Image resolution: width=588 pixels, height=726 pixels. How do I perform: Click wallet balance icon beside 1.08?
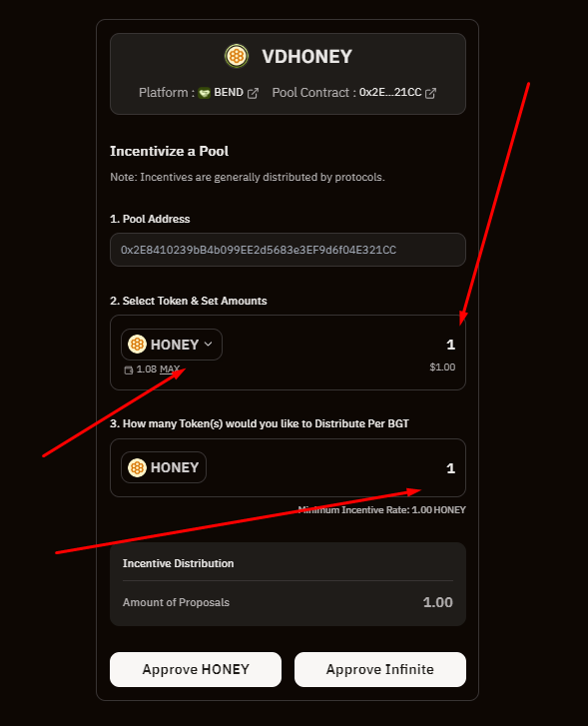click(x=128, y=369)
